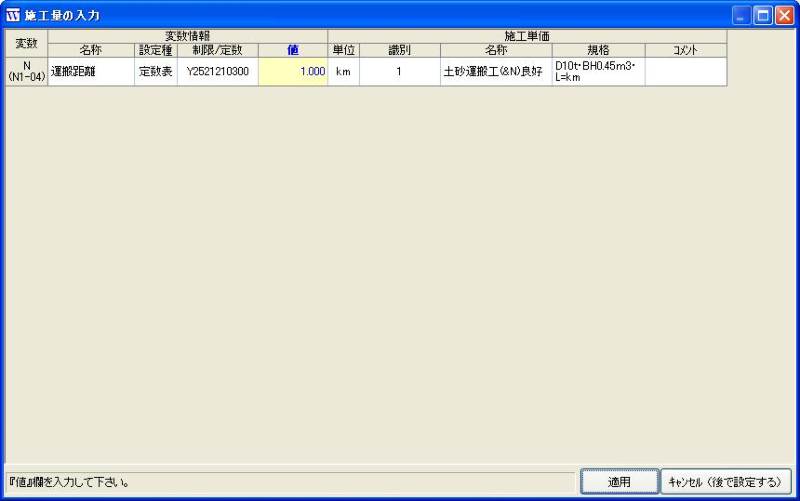Click the 土砂運搬工(&N)良好 cell
Viewport: 800px width, 501px height.
click(495, 72)
